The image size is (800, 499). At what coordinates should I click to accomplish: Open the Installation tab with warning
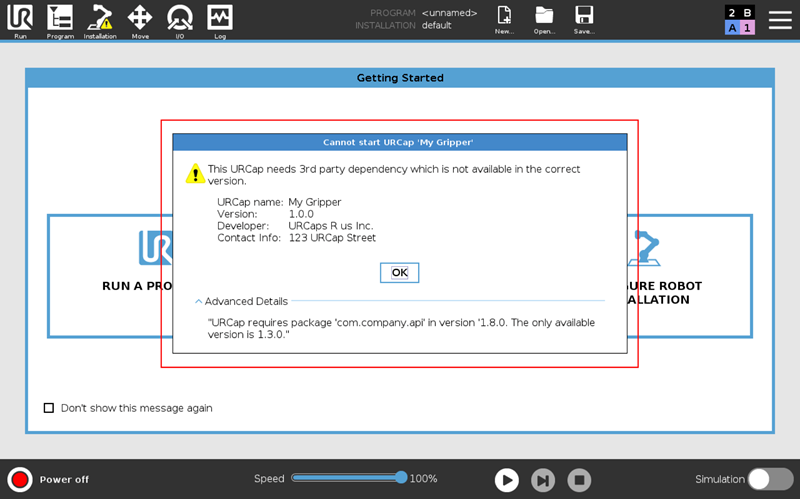100,19
